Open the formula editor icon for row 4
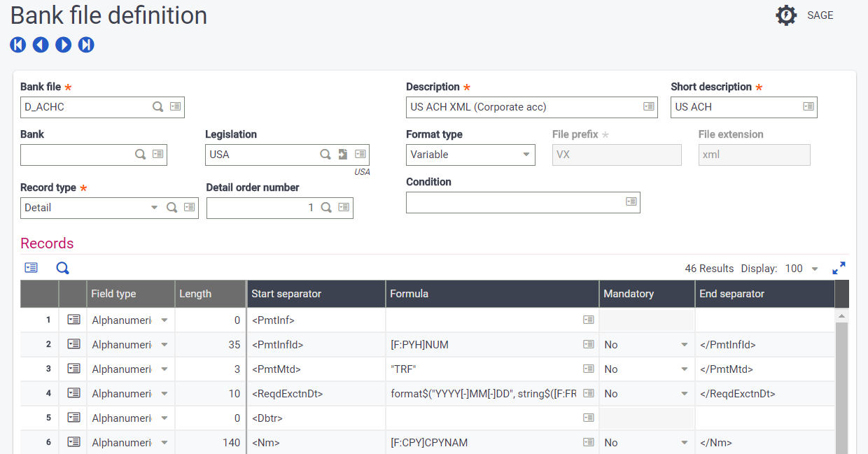868x454 pixels. pos(588,394)
